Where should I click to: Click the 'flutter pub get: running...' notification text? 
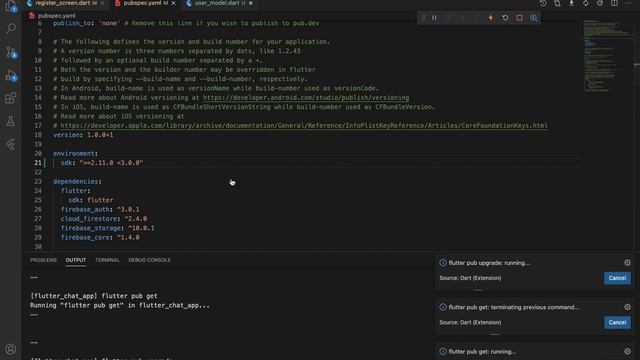click(x=482, y=351)
